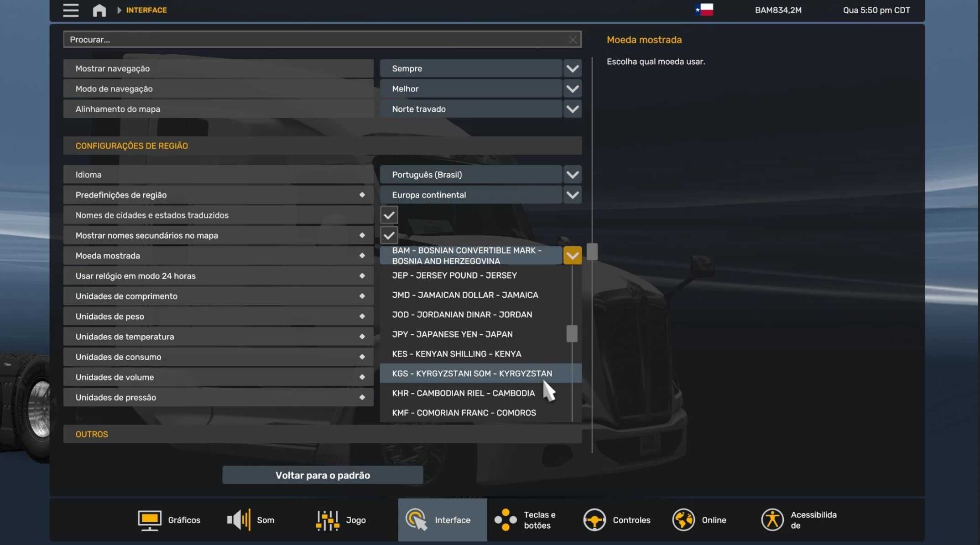Toggle translated city and state names checkbox

click(x=389, y=215)
